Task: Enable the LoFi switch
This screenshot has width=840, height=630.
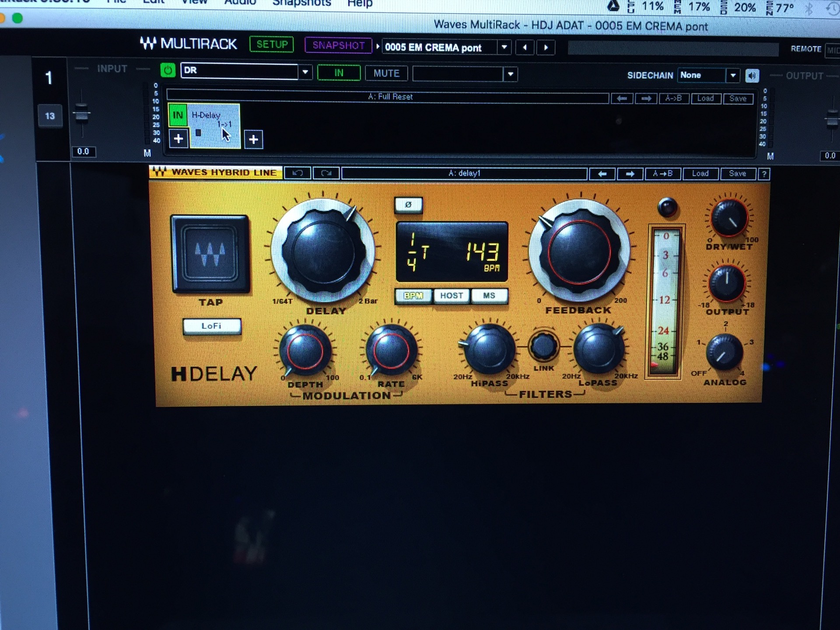Action: [x=212, y=326]
